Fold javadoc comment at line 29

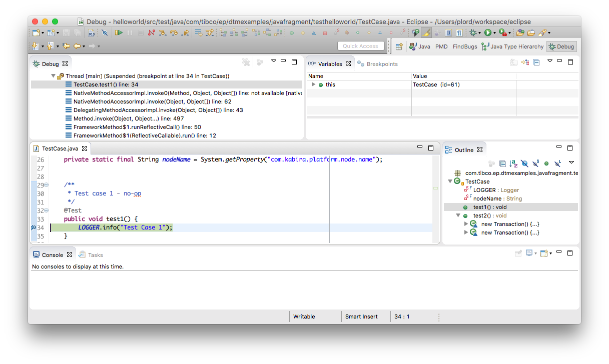47,185
